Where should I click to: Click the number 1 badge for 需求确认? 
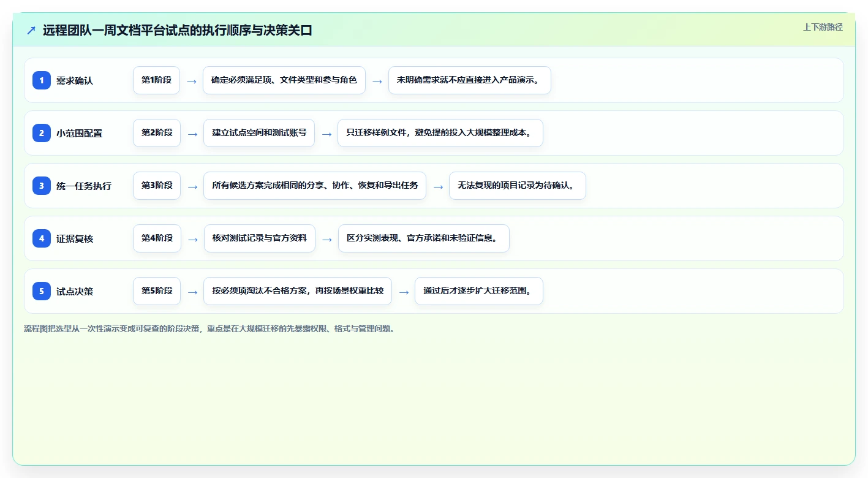42,80
